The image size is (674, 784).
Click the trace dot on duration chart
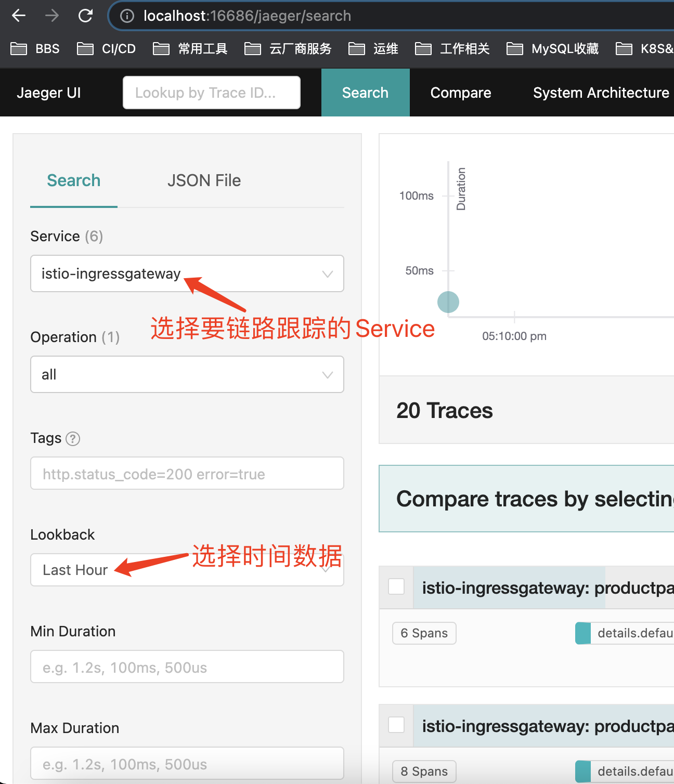tap(448, 302)
